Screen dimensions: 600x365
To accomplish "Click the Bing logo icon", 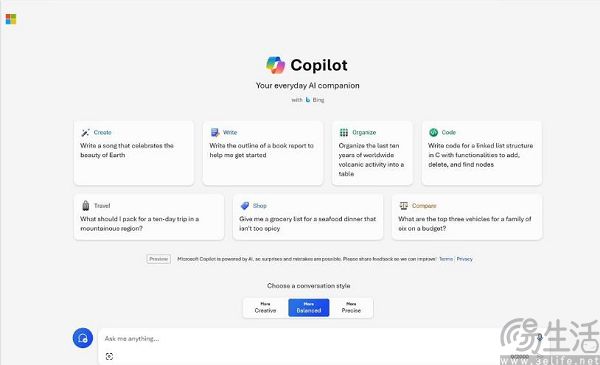I will click(308, 100).
